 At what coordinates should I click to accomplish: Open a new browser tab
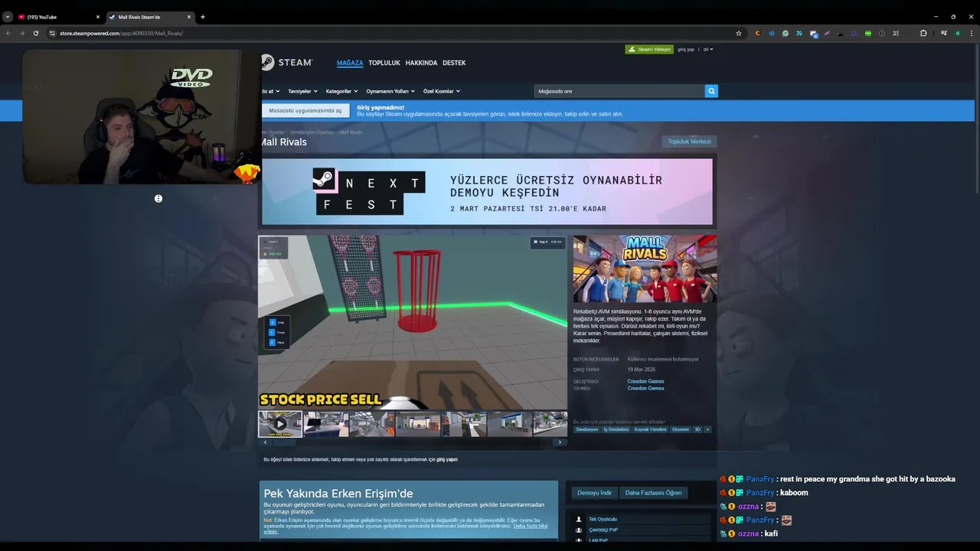pyautogui.click(x=202, y=17)
